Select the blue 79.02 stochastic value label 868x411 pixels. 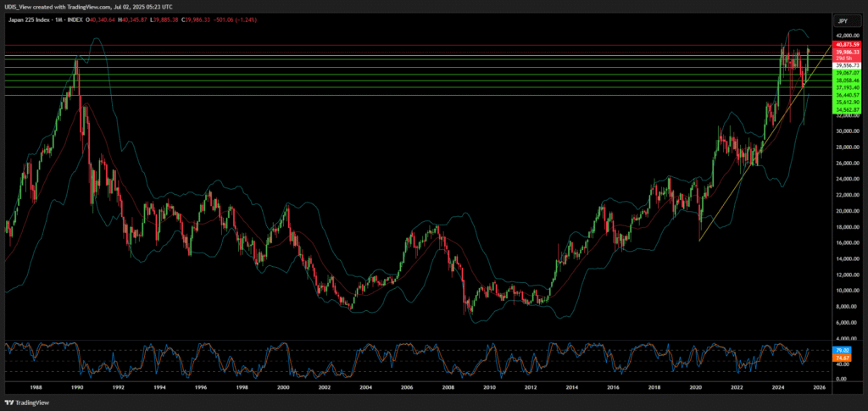coord(843,350)
